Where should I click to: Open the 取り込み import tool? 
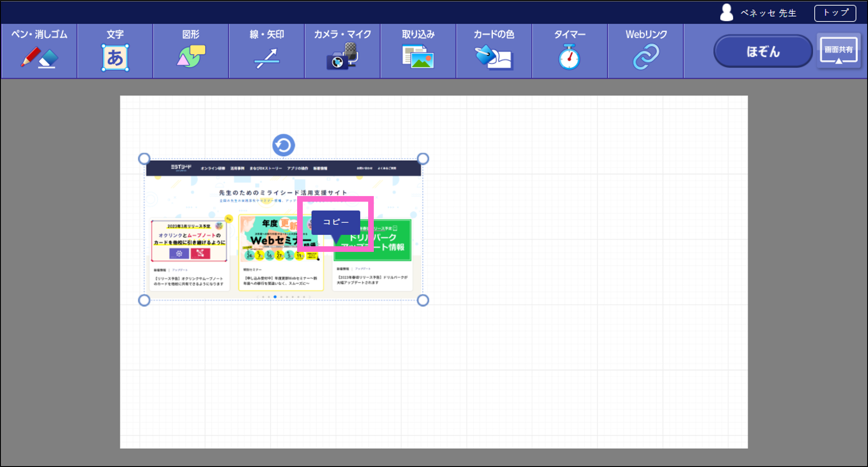[x=418, y=51]
